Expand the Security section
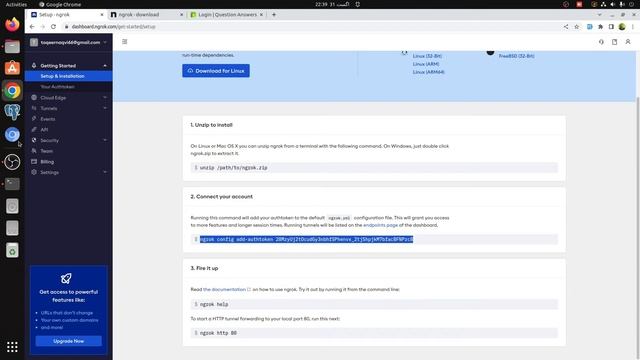640x360 pixels. coord(105,140)
